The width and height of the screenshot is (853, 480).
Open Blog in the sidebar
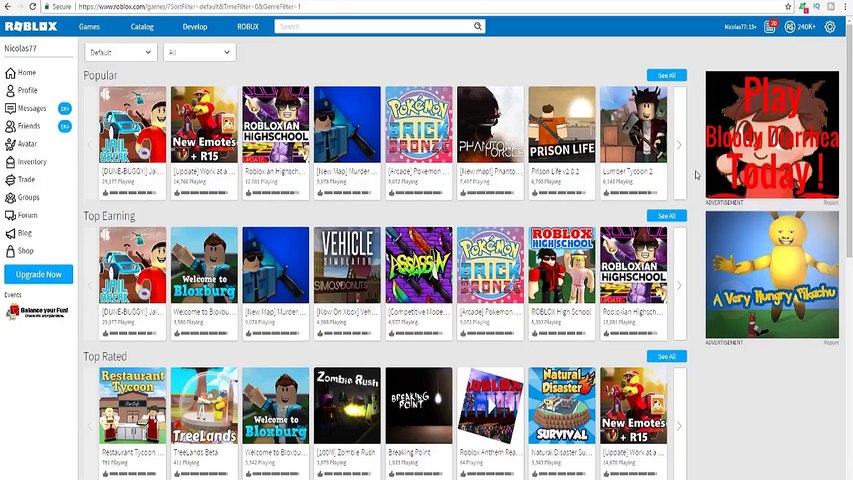click(18, 233)
